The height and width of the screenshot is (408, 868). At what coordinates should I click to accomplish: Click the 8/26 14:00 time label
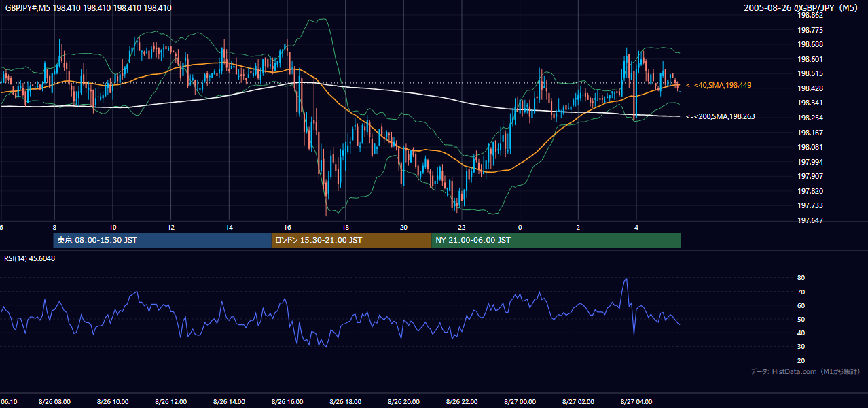228,401
